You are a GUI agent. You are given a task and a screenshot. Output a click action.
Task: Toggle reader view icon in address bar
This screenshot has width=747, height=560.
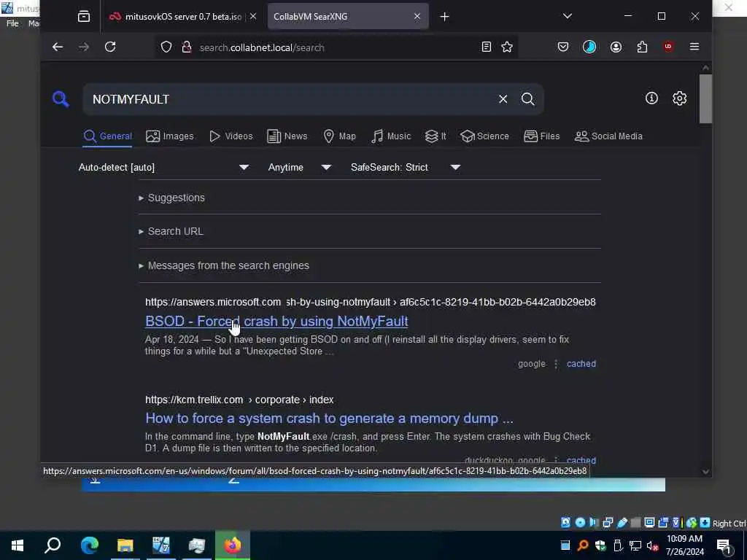[486, 47]
